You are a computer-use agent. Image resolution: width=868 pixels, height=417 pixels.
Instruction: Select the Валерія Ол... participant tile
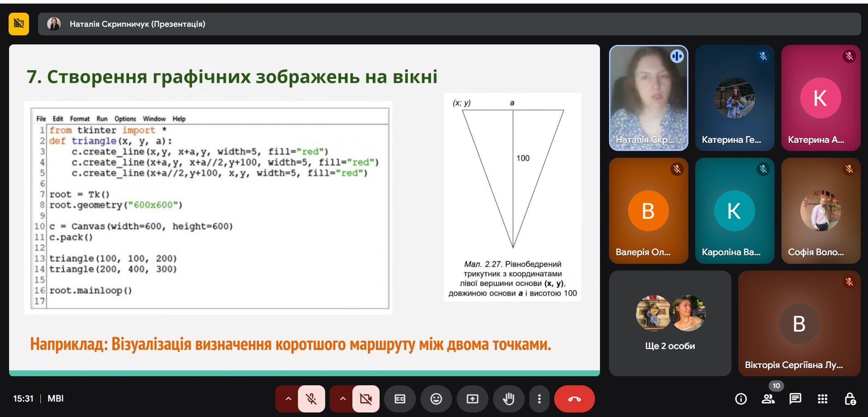click(x=649, y=211)
